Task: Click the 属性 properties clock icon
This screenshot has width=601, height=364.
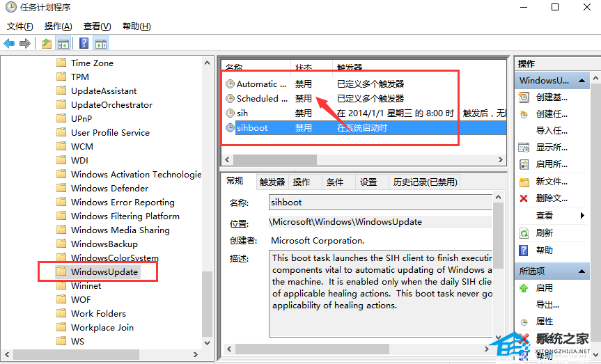Action: click(524, 322)
